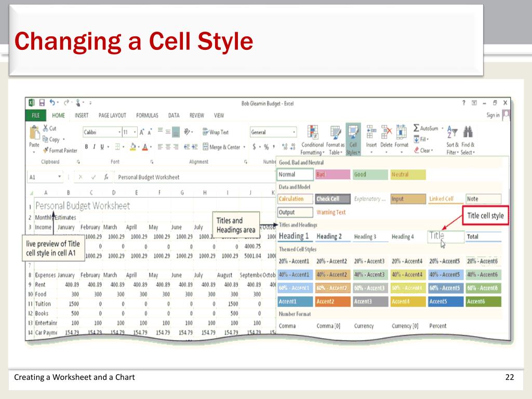Pick the Accent2 orange swatch
Viewport: 532px width, 399px height.
tap(333, 301)
